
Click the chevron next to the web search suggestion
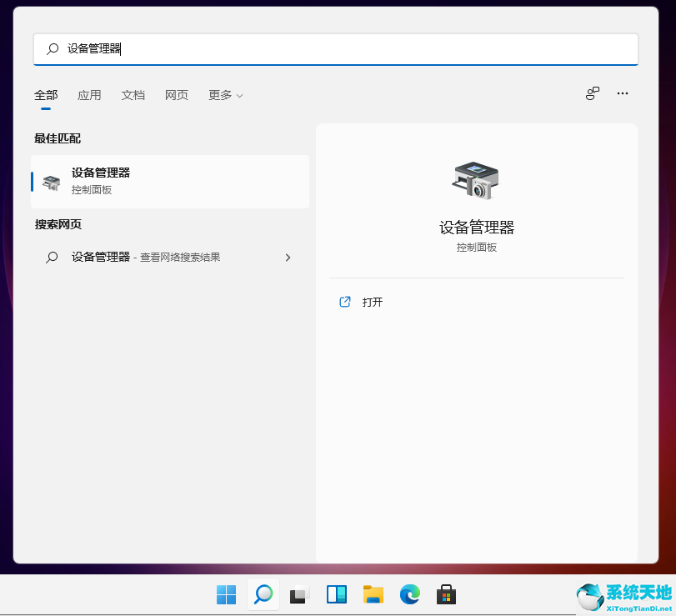point(288,258)
